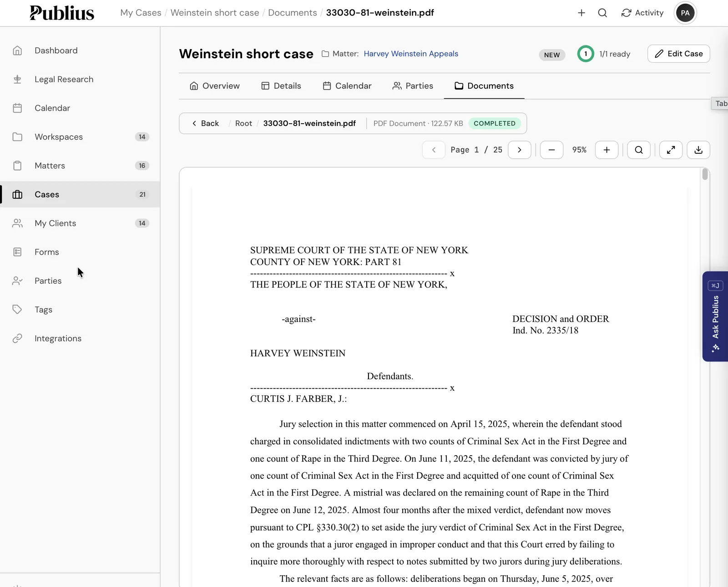Click the plus create icon in header

[581, 13]
